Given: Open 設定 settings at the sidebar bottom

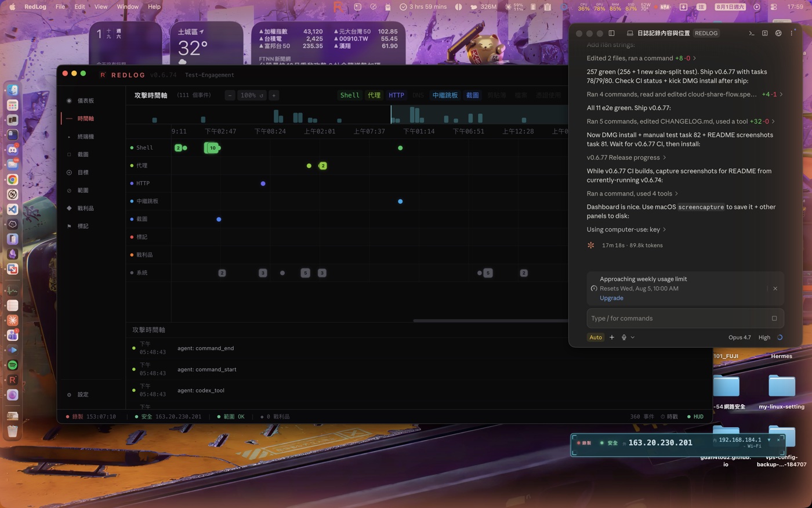Looking at the screenshot, I should [83, 395].
